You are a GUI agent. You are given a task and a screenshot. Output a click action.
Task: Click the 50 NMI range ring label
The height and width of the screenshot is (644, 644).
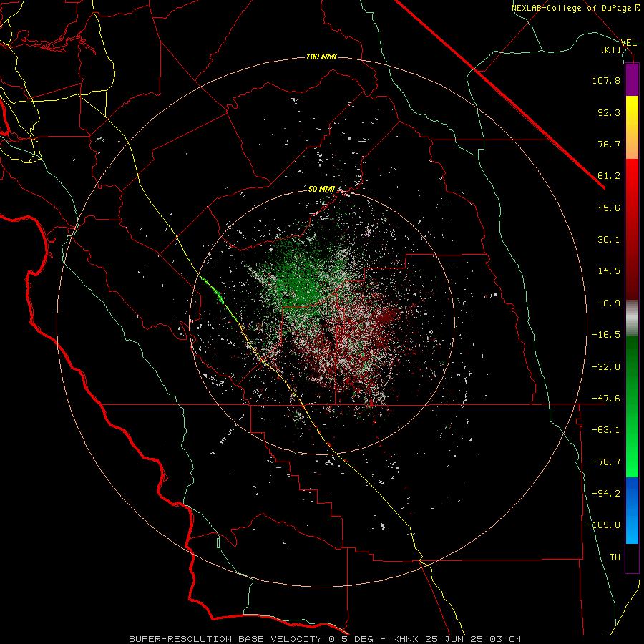click(x=321, y=189)
